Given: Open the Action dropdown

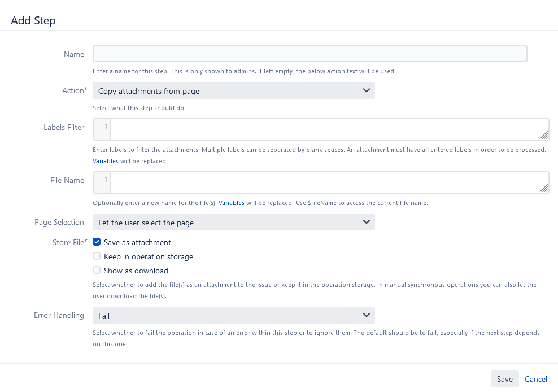Looking at the screenshot, I should [x=233, y=90].
